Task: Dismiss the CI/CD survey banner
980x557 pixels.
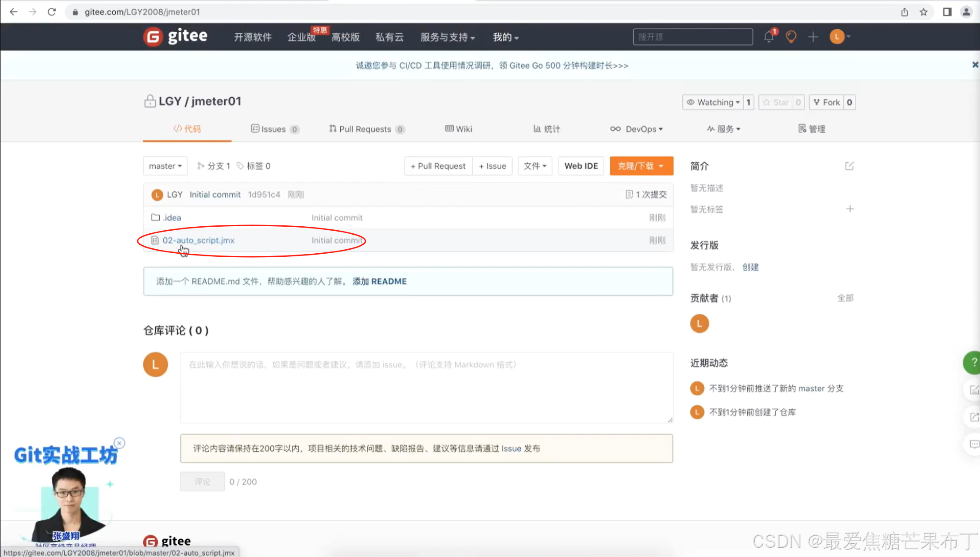Action: (975, 65)
